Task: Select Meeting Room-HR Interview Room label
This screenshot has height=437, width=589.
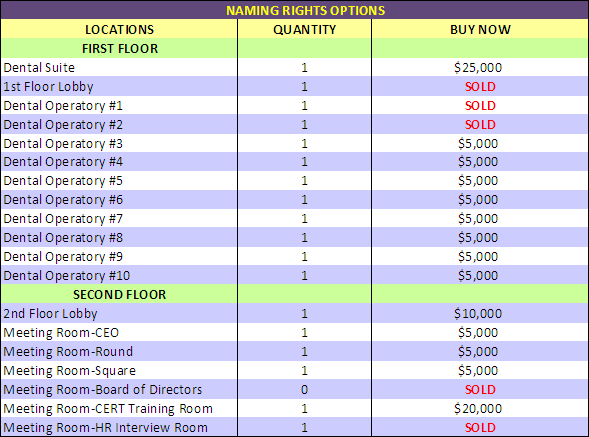Action: [x=106, y=428]
